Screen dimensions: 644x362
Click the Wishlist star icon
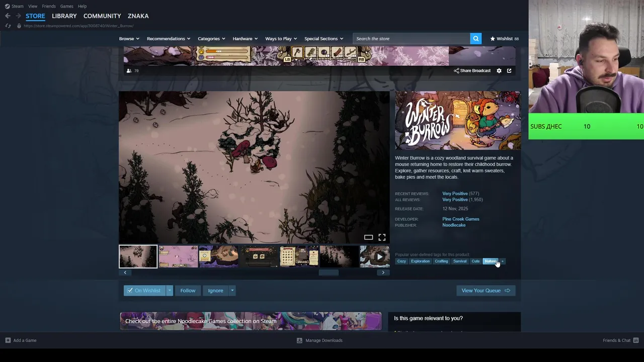(493, 39)
